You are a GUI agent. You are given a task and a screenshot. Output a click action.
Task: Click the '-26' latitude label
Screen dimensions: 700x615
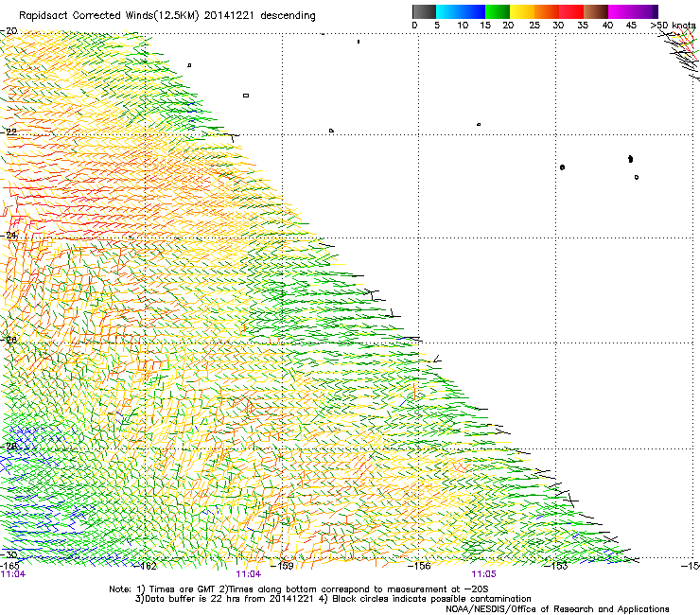[9, 341]
